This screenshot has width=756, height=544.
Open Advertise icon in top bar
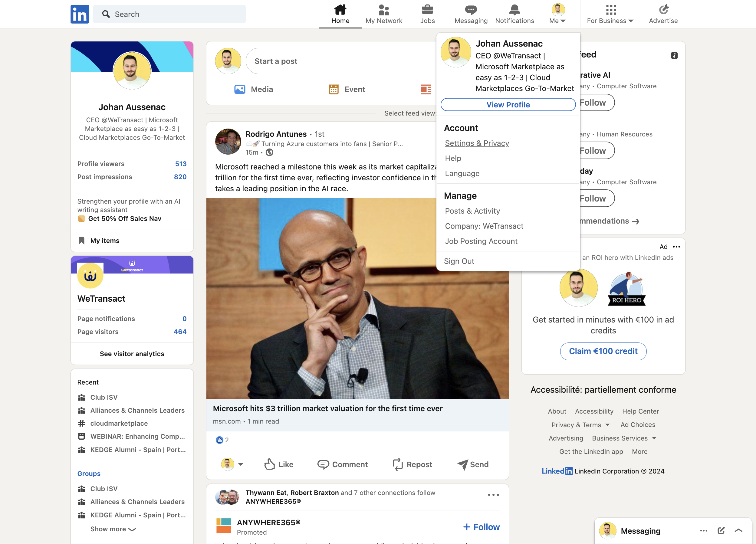663,10
